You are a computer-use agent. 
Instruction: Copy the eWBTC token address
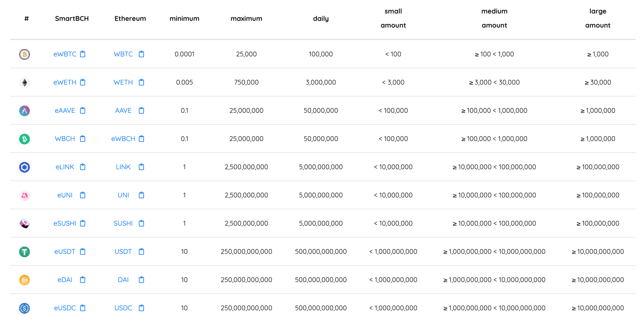(x=83, y=54)
